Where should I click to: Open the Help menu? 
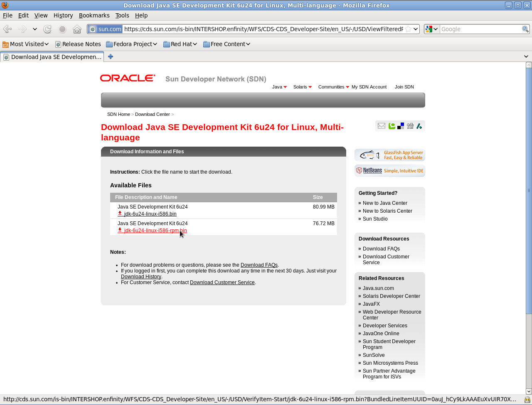click(x=141, y=15)
